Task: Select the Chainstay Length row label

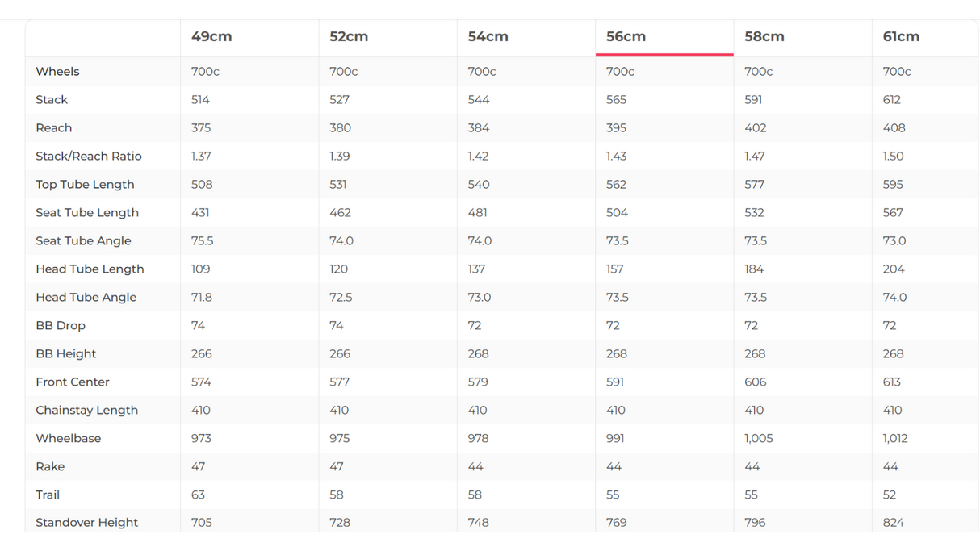Action: [x=86, y=411]
